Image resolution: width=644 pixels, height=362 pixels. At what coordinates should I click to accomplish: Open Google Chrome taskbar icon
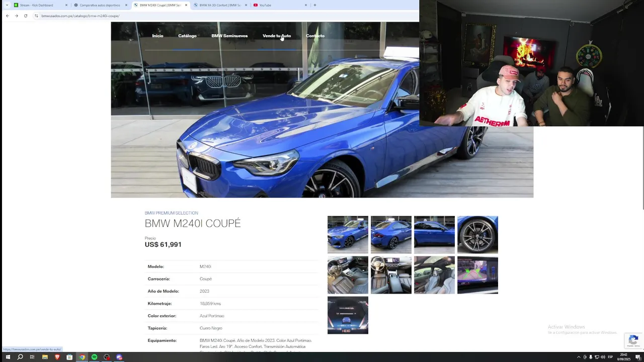[x=82, y=357]
